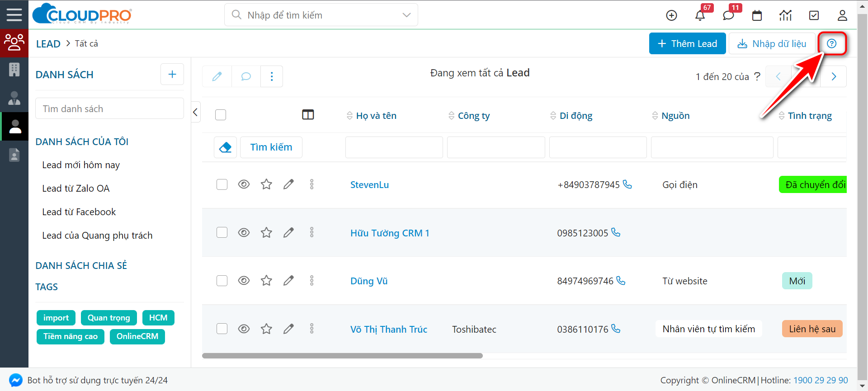Show total record count question mark
The width and height of the screenshot is (868, 391).
coord(757,76)
